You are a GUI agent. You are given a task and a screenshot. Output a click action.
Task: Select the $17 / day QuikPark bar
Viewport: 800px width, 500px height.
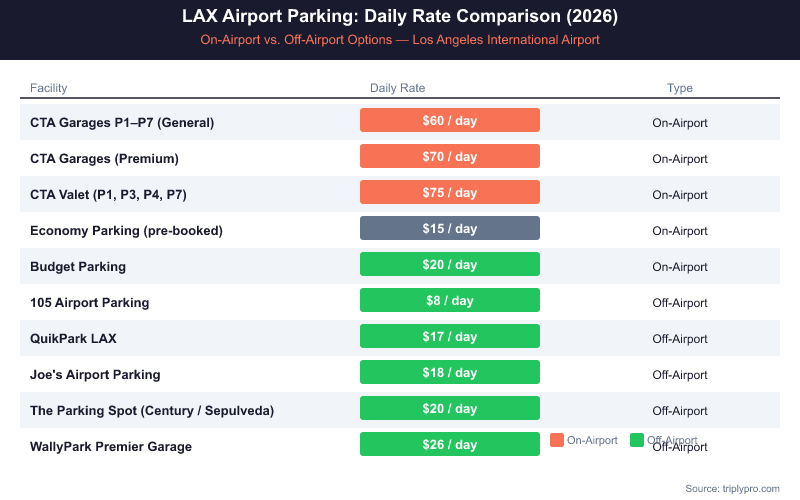tap(449, 336)
